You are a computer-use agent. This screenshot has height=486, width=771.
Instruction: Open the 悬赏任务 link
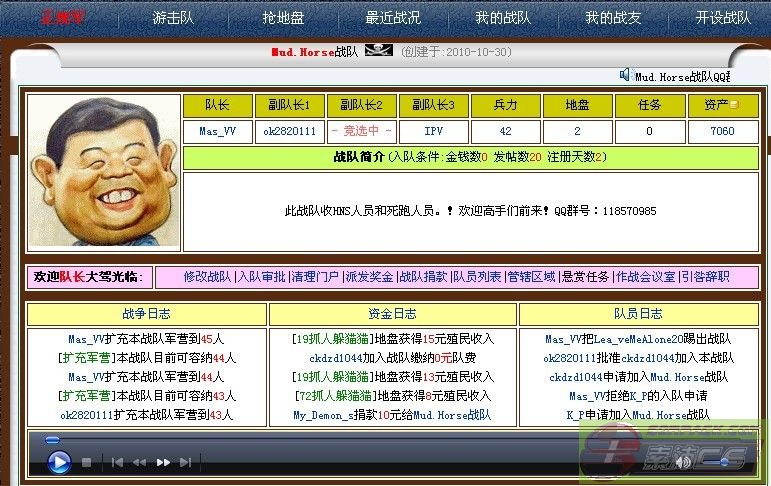coord(585,277)
